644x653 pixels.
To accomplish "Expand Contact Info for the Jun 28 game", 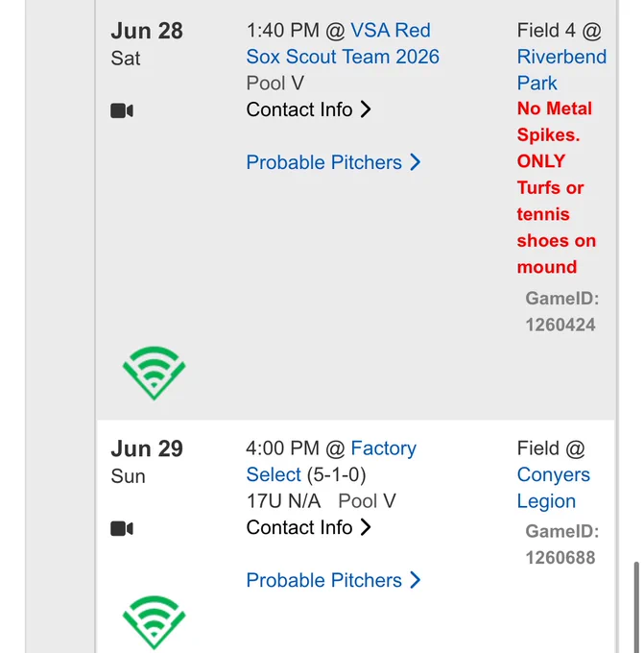I will 308,109.
